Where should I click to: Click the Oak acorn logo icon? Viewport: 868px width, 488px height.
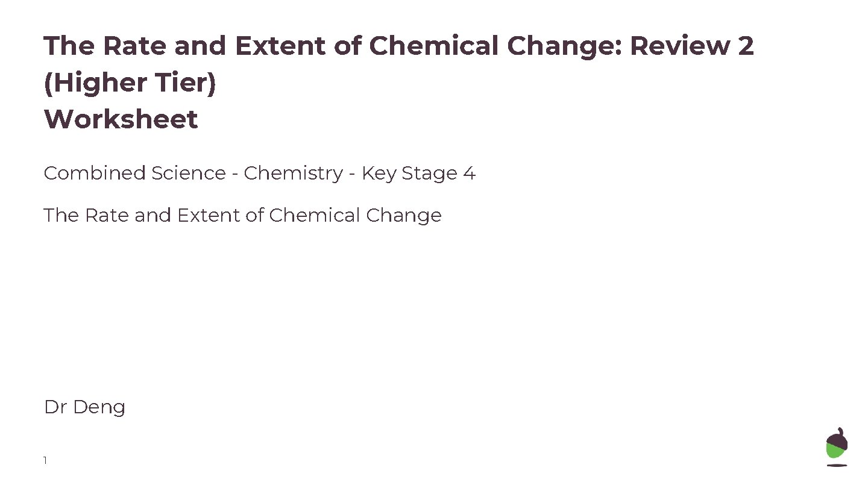tap(836, 446)
